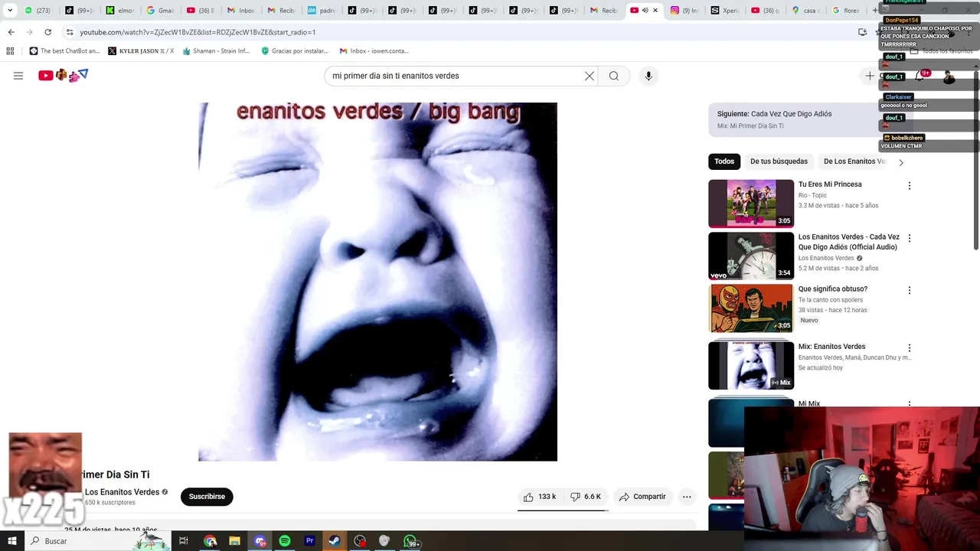
Task: Close the active YouTube tab
Action: (x=655, y=10)
